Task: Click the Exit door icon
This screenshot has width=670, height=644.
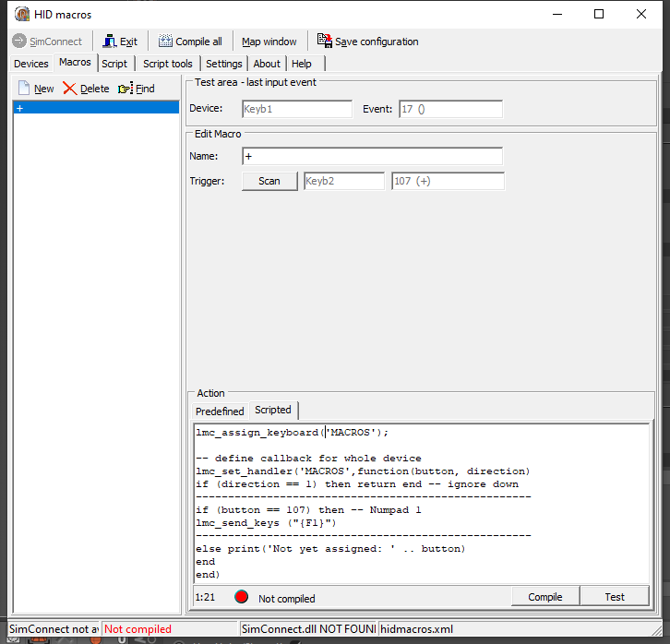Action: pyautogui.click(x=110, y=41)
